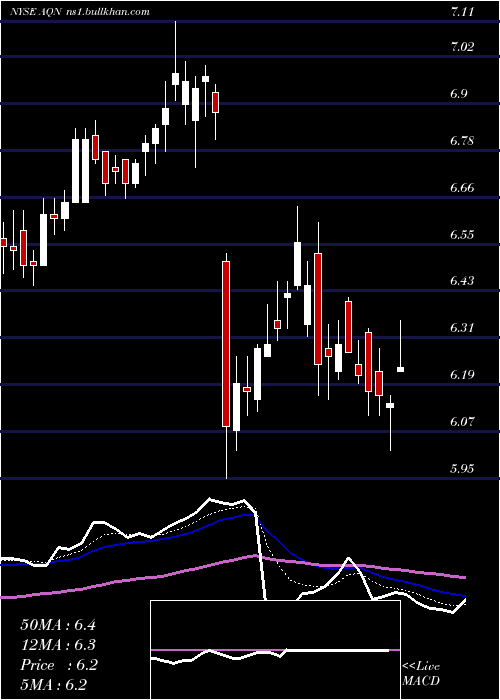Click the 7.11 price axis label
Screen dimensions: 500x700
click(461, 12)
